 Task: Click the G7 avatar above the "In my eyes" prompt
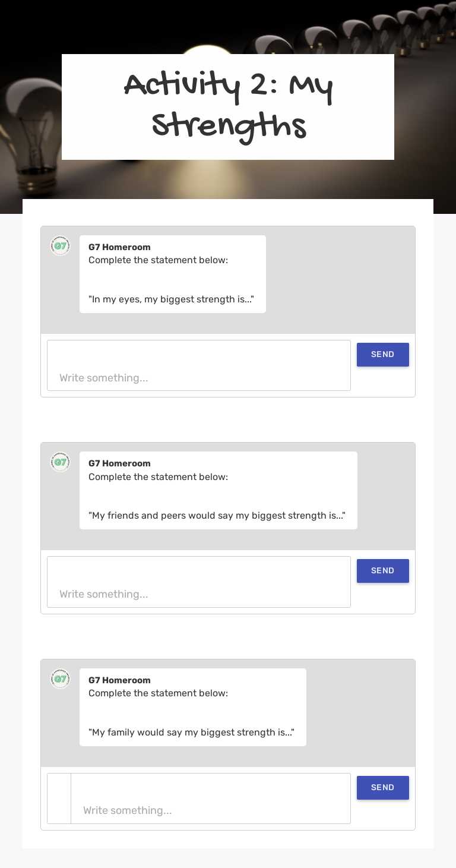pyautogui.click(x=60, y=246)
